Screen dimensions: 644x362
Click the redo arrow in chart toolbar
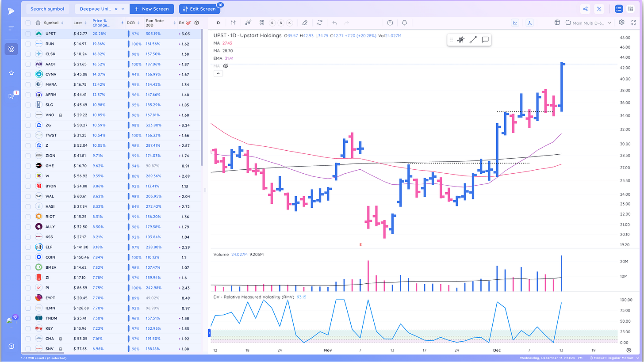click(347, 23)
